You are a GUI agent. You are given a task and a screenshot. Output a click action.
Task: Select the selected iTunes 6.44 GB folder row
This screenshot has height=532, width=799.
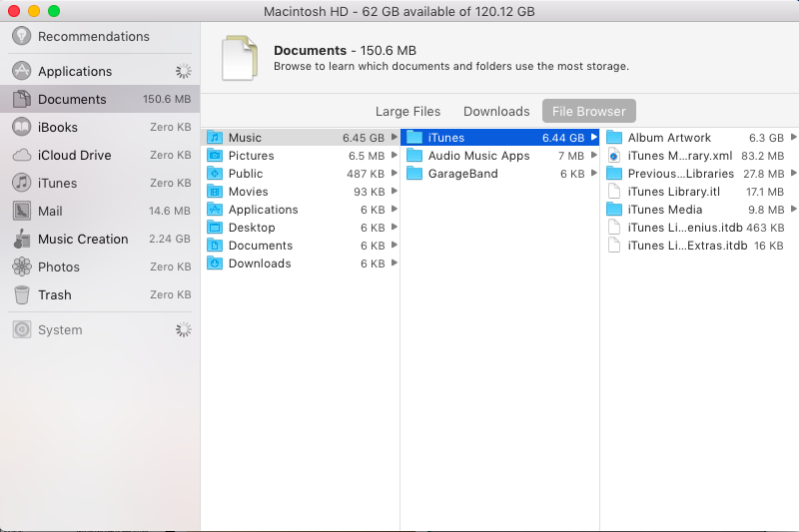coord(500,138)
